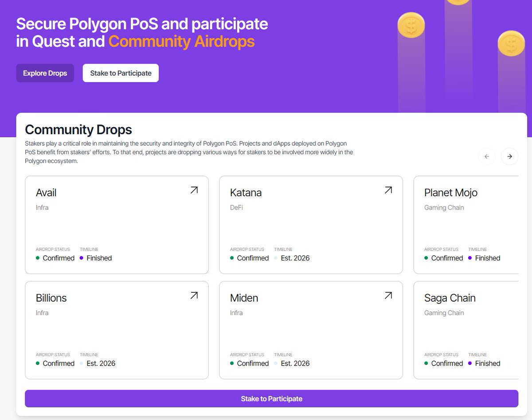Screen dimensions: 532x420
Task: Click Saga Chain's Finished timeline value
Action: [x=488, y=363]
